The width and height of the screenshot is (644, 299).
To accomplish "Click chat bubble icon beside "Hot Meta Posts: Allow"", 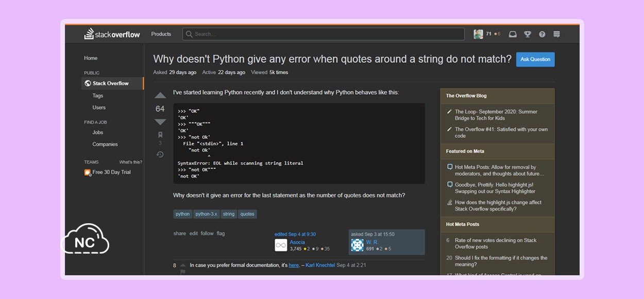I will (450, 167).
